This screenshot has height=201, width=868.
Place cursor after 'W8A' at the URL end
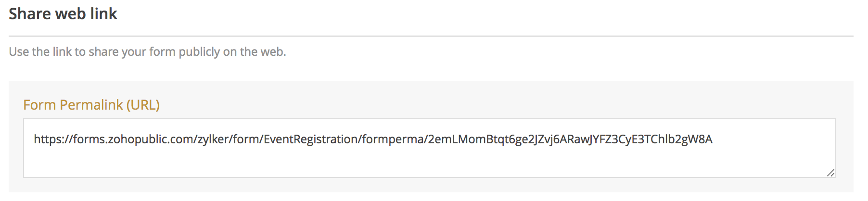click(713, 139)
